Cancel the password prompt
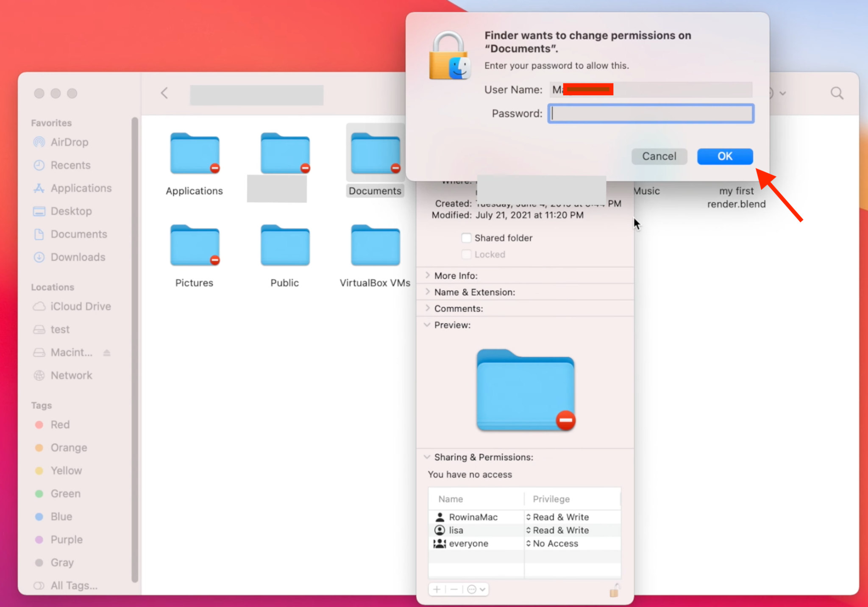The image size is (868, 607). pos(659,156)
